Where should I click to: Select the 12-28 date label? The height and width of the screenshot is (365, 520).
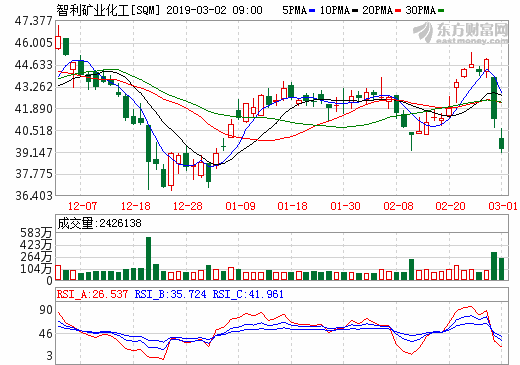188,206
